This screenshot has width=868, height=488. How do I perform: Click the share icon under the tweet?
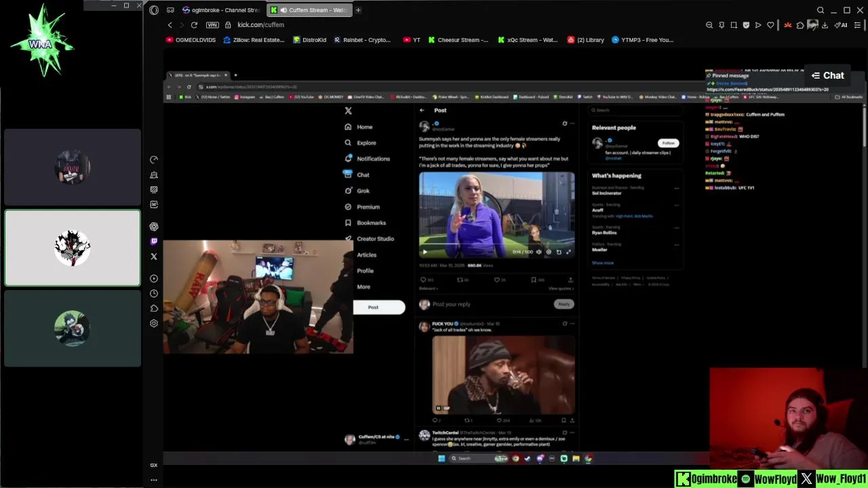[x=570, y=279]
